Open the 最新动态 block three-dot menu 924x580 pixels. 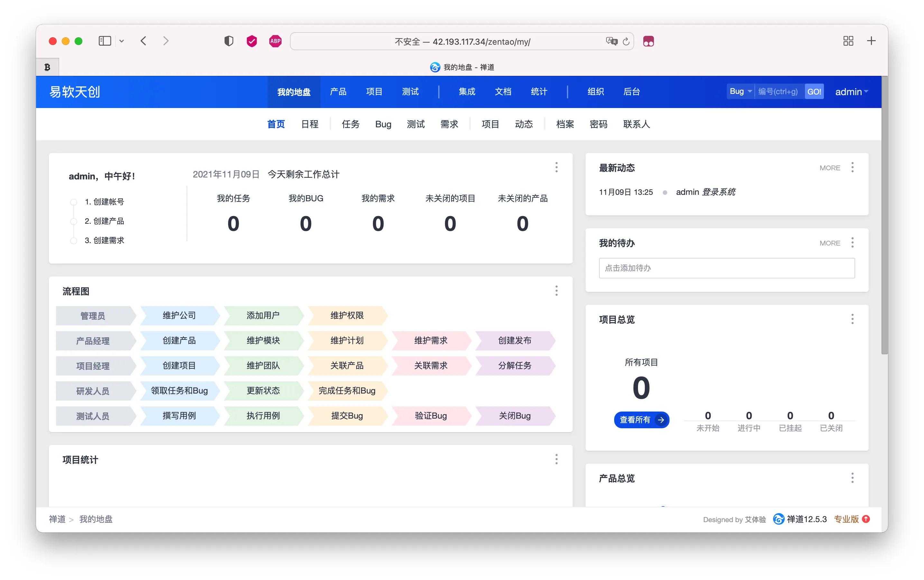(853, 167)
